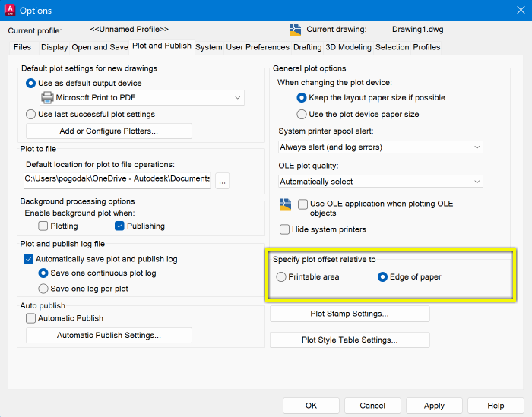Open the Open and Save tab
This screenshot has height=417, width=532.
click(x=100, y=47)
